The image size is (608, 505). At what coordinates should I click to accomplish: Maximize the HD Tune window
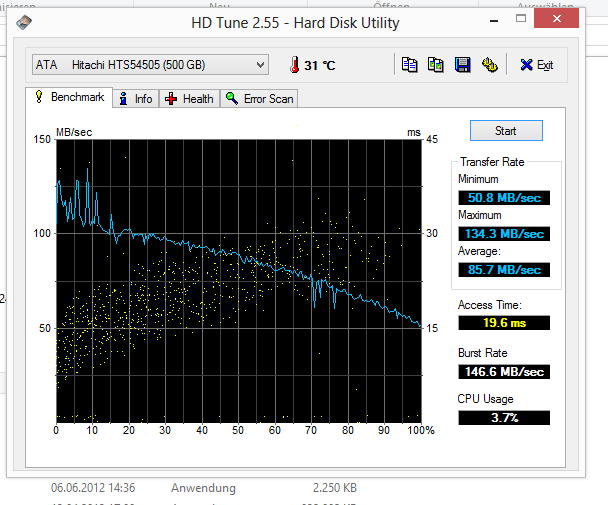(x=521, y=19)
